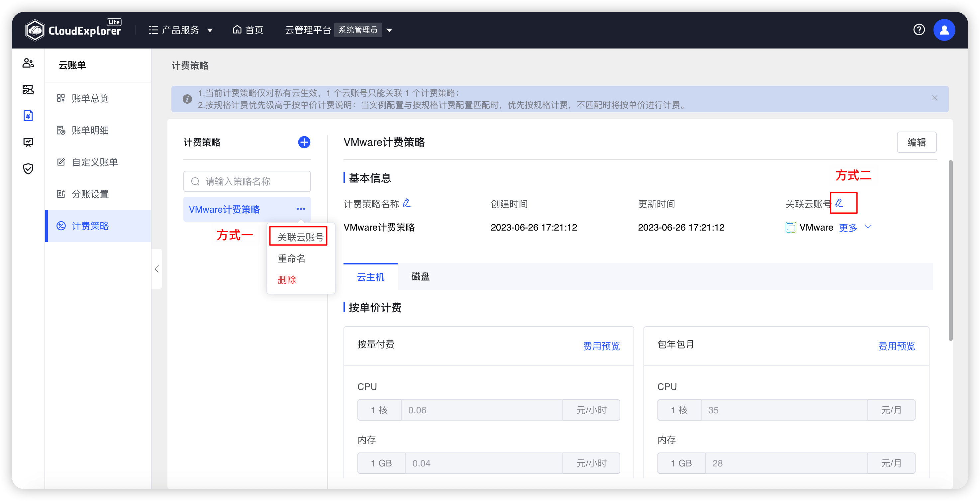Open the help question mark icon
Viewport: 980px width, 501px height.
click(x=919, y=30)
